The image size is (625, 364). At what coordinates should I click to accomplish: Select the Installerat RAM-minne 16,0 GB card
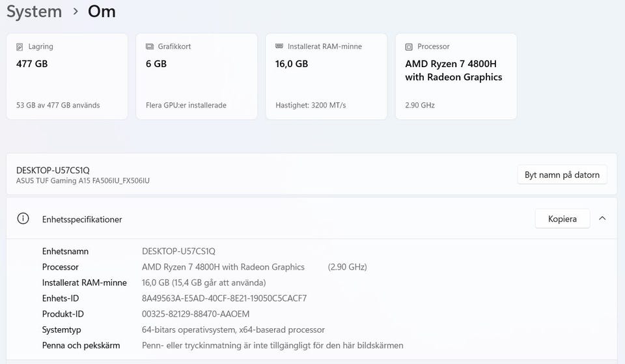(326, 76)
